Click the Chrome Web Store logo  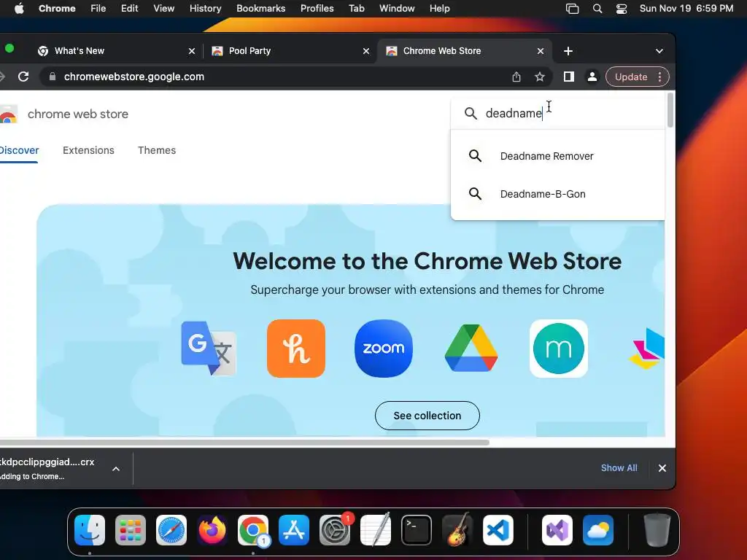tap(8, 114)
